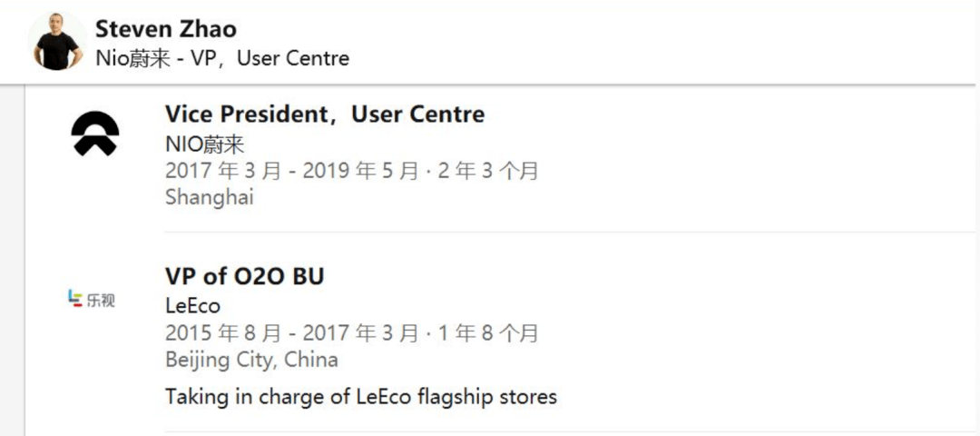Click the Beijing City, China location
980x436 pixels.
tap(252, 360)
